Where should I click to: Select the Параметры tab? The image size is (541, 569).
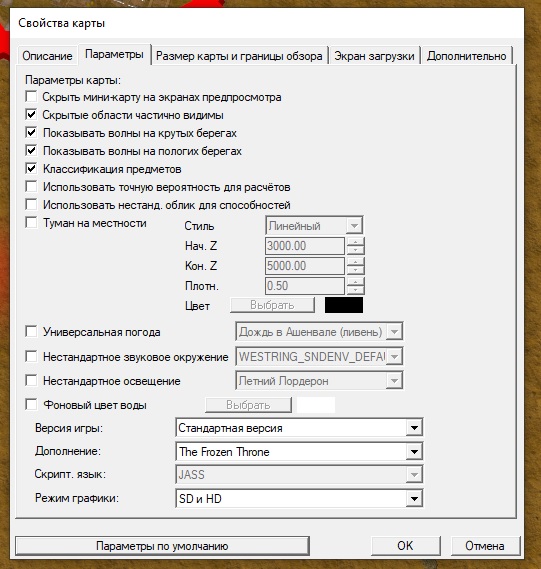tap(114, 54)
